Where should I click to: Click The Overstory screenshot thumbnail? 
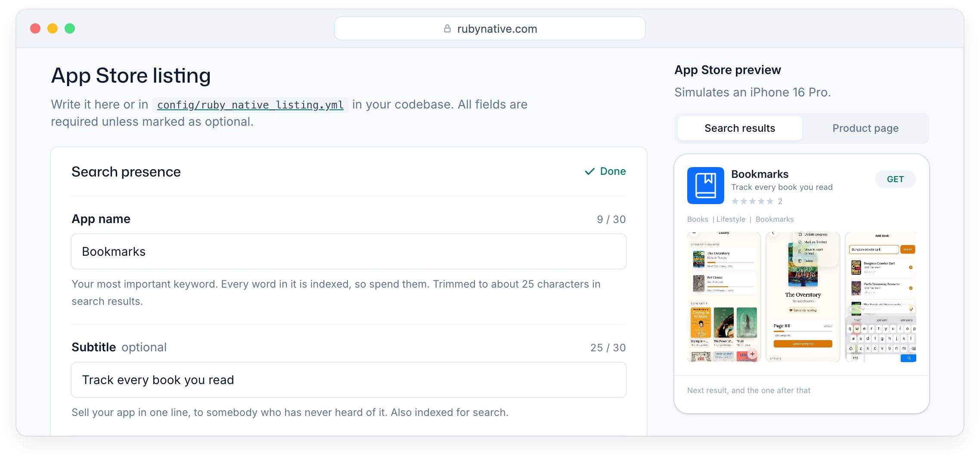pyautogui.click(x=803, y=297)
